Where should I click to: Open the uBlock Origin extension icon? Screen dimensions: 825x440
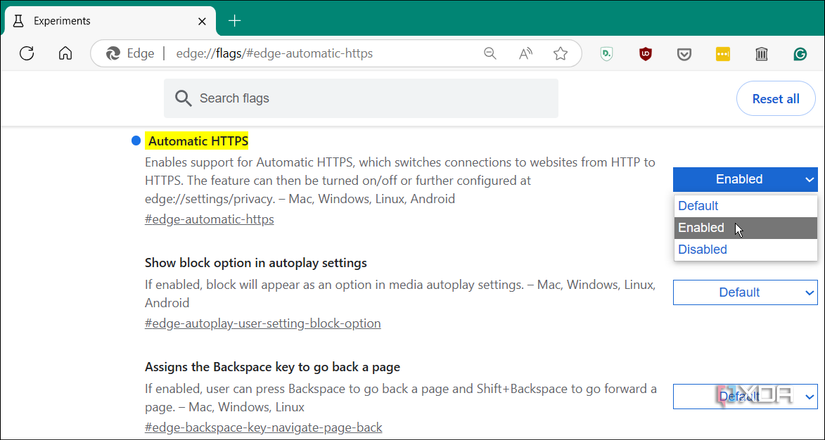646,53
